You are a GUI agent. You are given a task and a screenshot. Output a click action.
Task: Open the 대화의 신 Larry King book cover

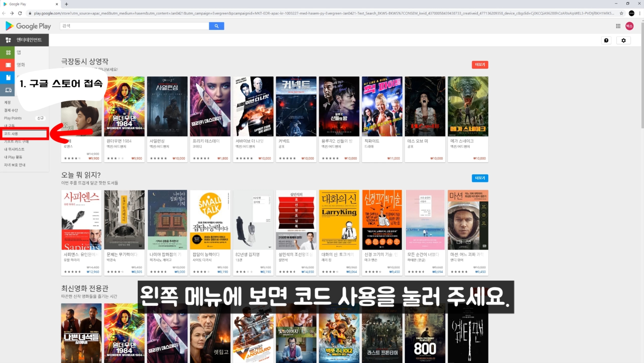coord(339,220)
